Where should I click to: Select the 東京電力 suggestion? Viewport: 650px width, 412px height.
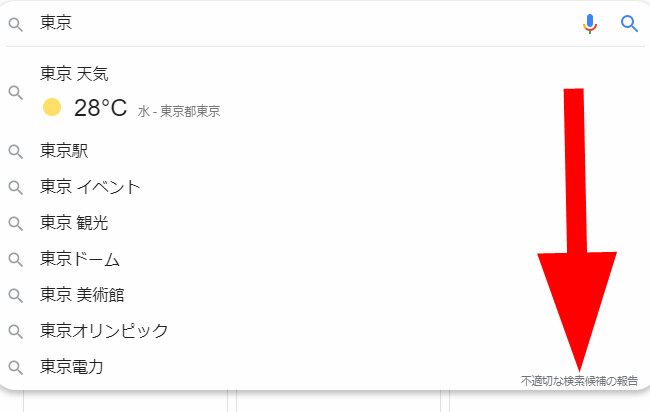[72, 367]
